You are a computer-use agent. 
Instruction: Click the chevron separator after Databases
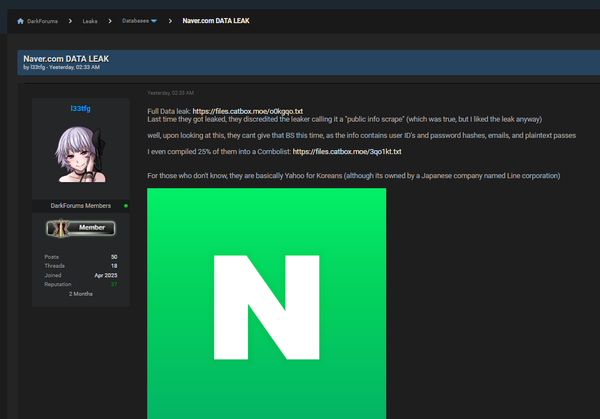[170, 21]
